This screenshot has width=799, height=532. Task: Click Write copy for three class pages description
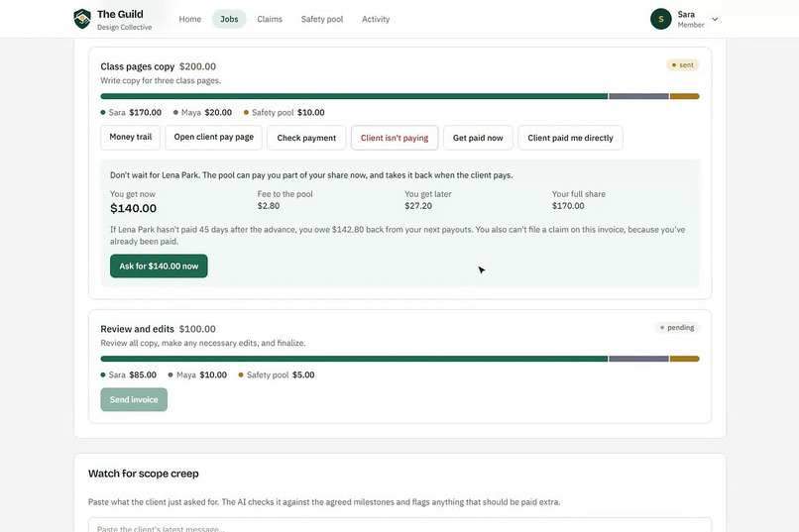click(x=161, y=80)
